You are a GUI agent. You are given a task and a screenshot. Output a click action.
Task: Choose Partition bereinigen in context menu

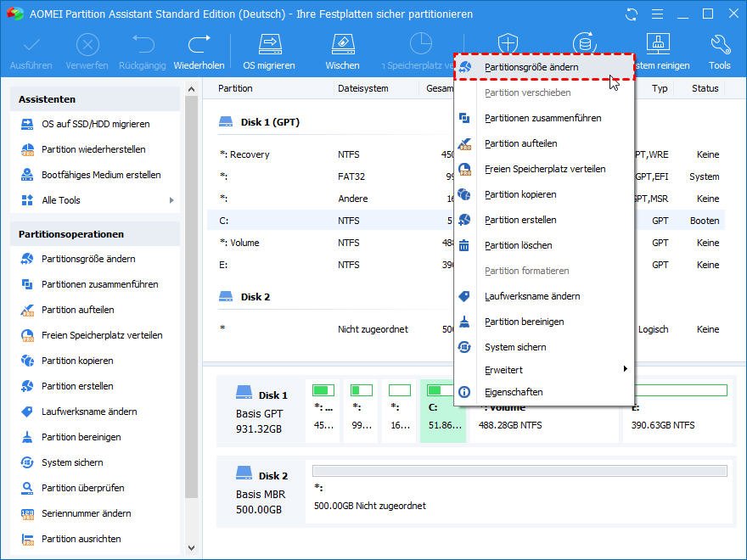point(543,322)
